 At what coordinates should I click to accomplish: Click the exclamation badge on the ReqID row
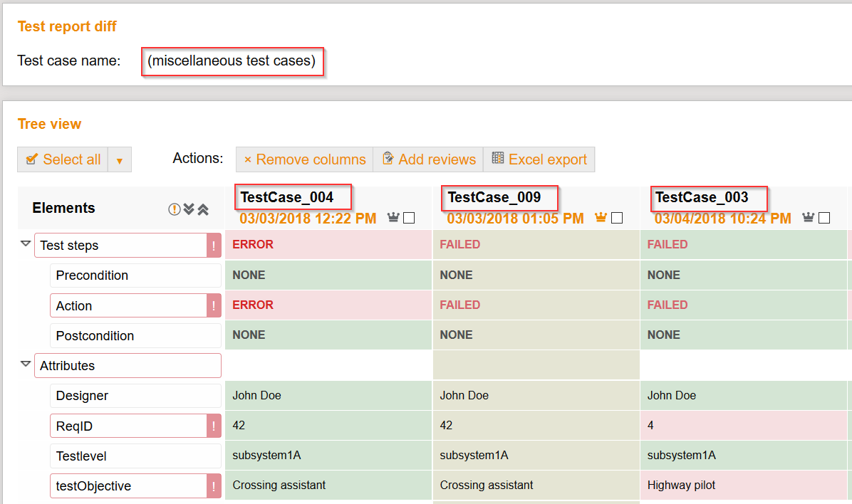pyautogui.click(x=214, y=425)
